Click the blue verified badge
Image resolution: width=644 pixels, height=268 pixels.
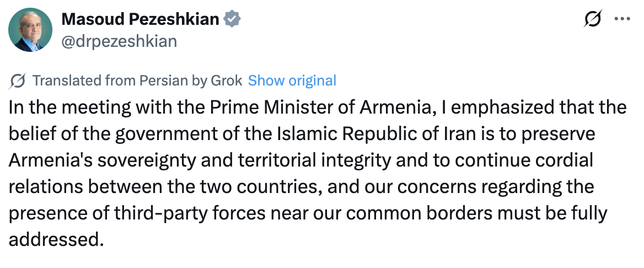[232, 19]
